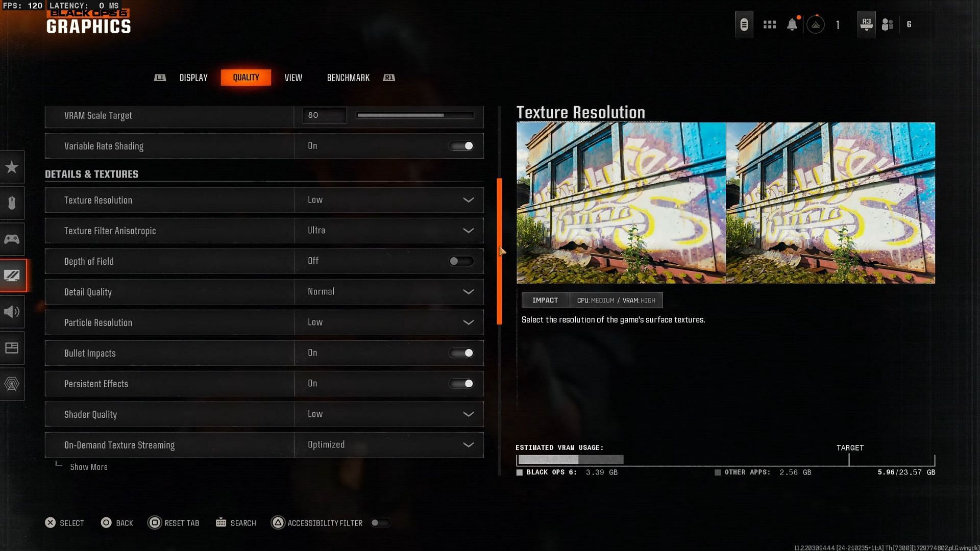The width and height of the screenshot is (980, 551).
Task: Switch to DISPLAY graphics tab
Action: click(x=194, y=77)
